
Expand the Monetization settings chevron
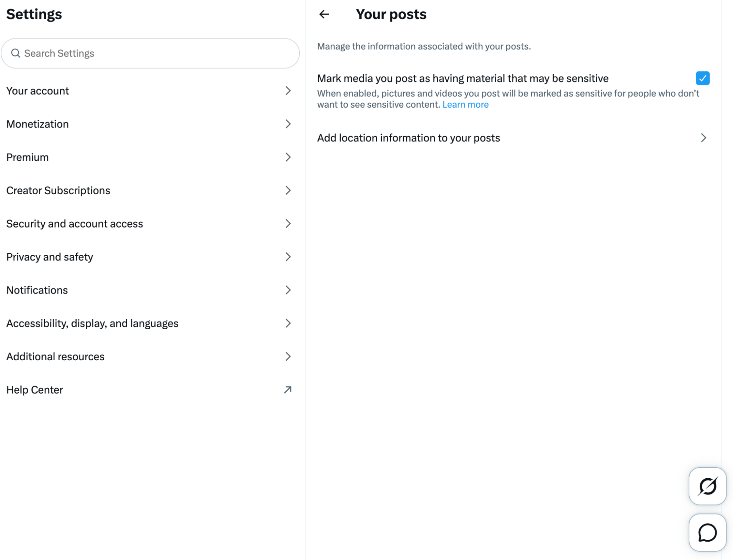(x=288, y=124)
